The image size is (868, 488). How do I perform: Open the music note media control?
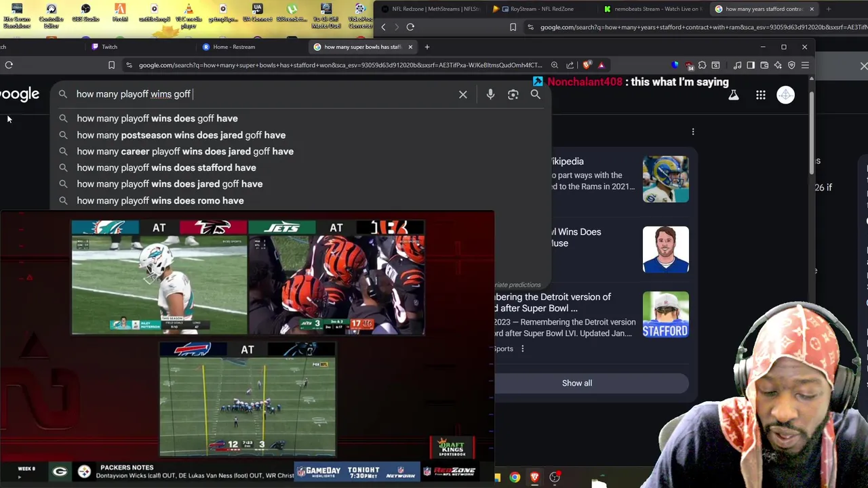737,65
